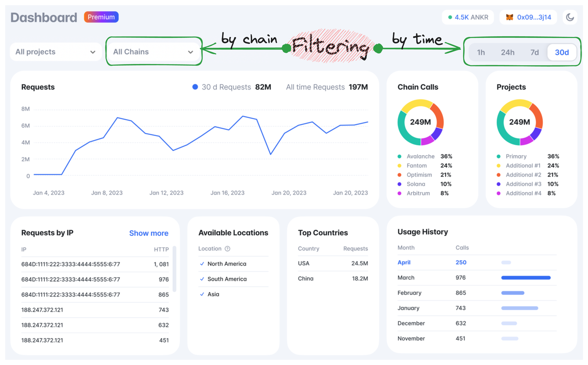The image size is (588, 365).
Task: Click the March usage bar
Action: click(x=526, y=278)
